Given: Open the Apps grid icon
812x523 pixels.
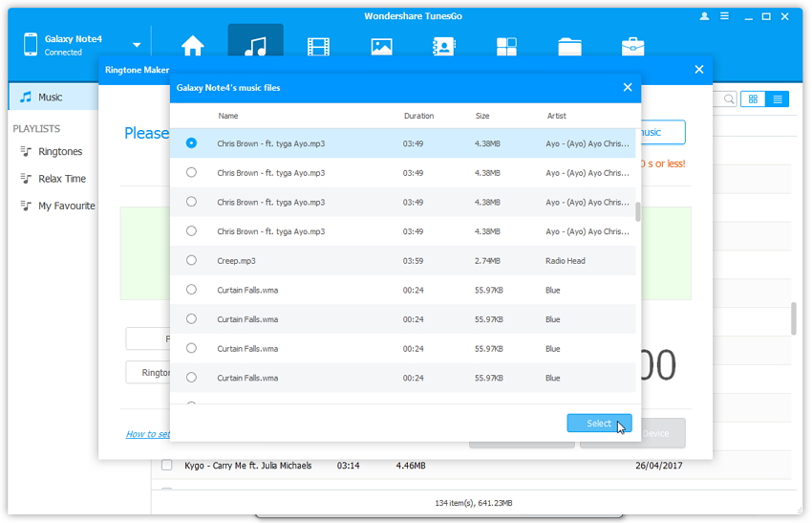Looking at the screenshot, I should (x=506, y=46).
